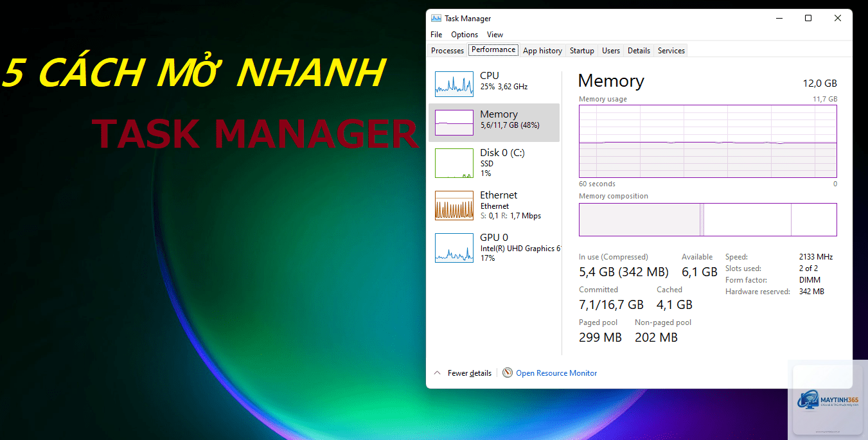The image size is (868, 440).
Task: Click the 5,6/11,7 GB (48%) memory text
Action: (x=510, y=125)
